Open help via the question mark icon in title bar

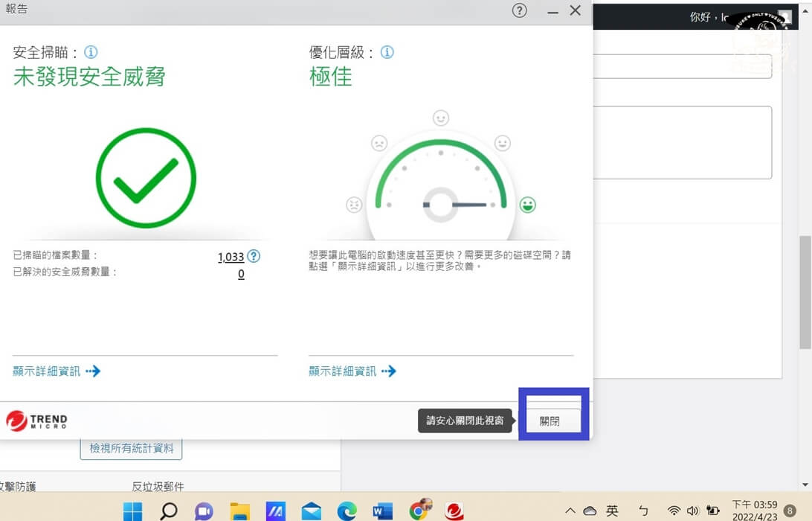click(x=520, y=10)
